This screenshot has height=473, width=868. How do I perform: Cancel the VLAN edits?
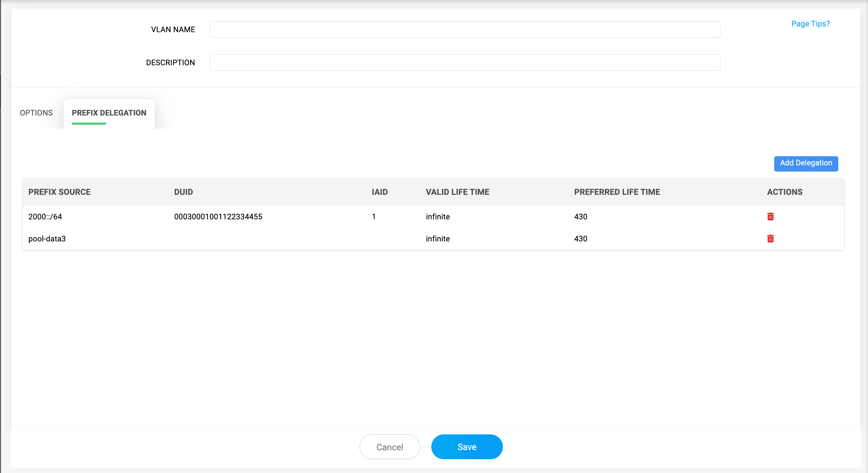point(390,447)
